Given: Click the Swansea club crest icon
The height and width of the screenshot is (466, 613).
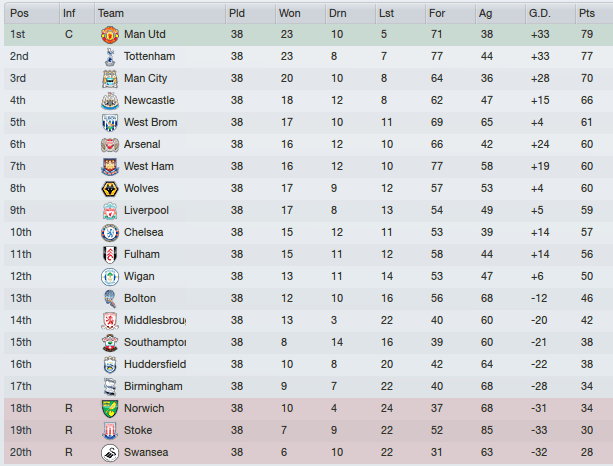Looking at the screenshot, I should (109, 453).
